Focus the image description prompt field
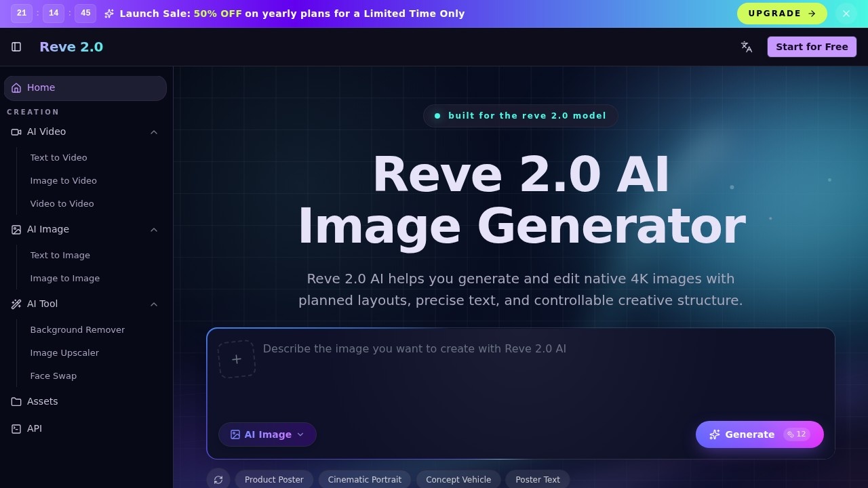This screenshot has width=868, height=488. pos(542,373)
